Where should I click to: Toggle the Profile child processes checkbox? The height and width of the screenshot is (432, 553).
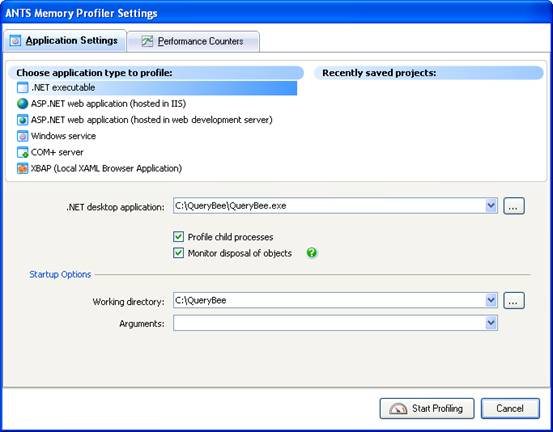click(x=178, y=237)
